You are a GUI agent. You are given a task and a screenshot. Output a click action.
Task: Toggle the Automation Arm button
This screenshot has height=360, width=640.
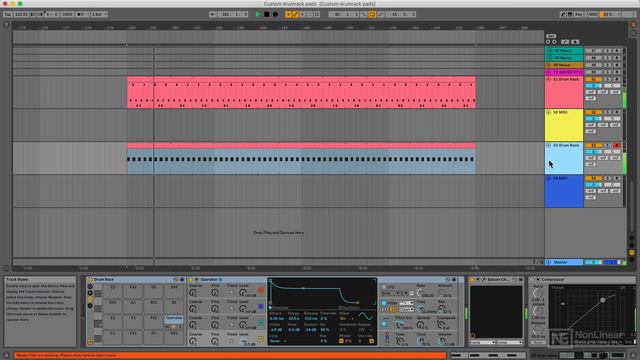[x=296, y=14]
